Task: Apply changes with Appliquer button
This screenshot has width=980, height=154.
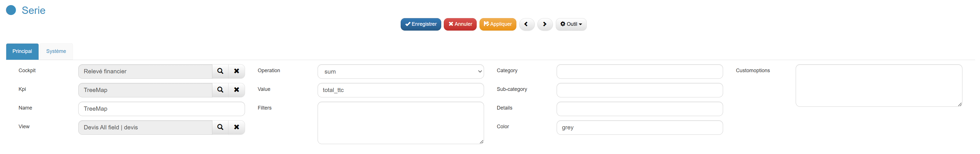Action: click(497, 24)
